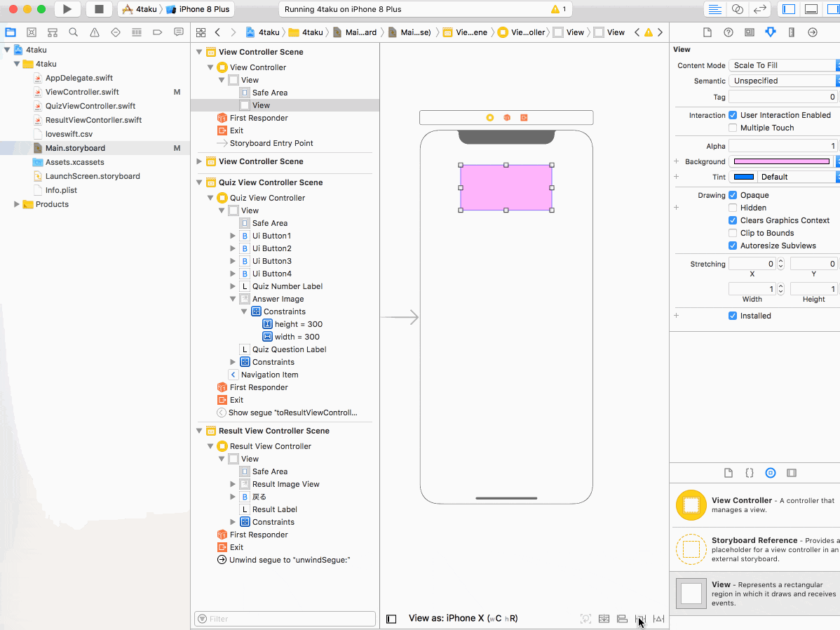840x630 pixels.
Task: Hide the Navigator panel
Action: click(x=789, y=9)
